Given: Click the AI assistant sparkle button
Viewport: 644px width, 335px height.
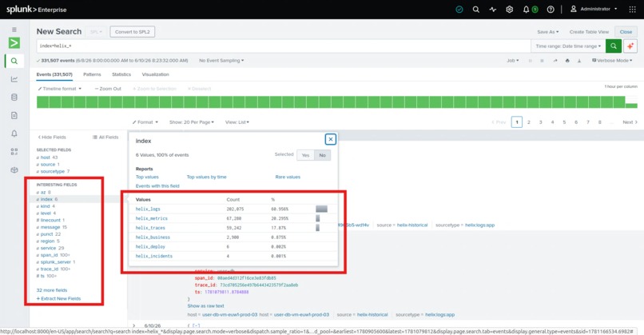Looking at the screenshot, I should pyautogui.click(x=630, y=46).
